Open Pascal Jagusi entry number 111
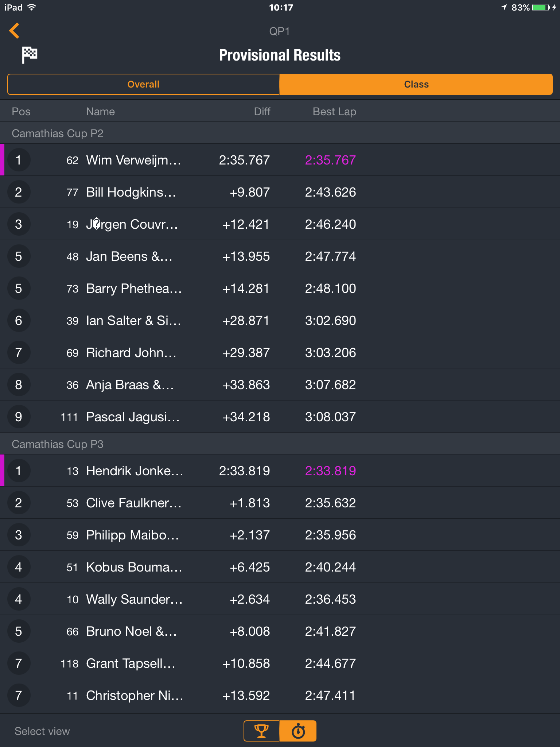 click(x=280, y=417)
